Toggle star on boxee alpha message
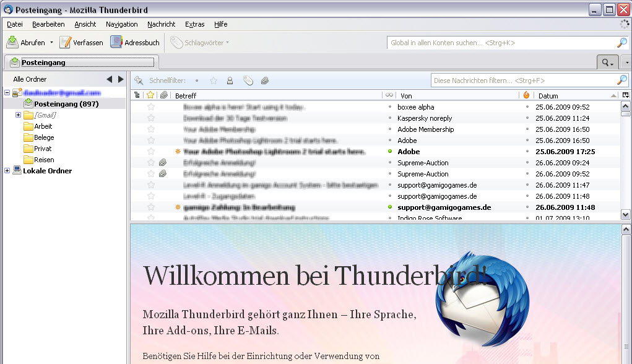The height and width of the screenshot is (364, 632). 150,107
